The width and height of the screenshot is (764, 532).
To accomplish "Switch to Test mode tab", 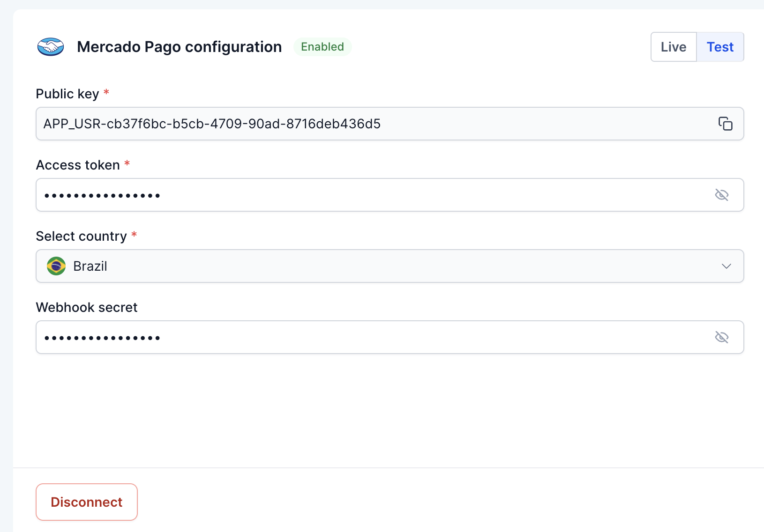I will click(720, 47).
